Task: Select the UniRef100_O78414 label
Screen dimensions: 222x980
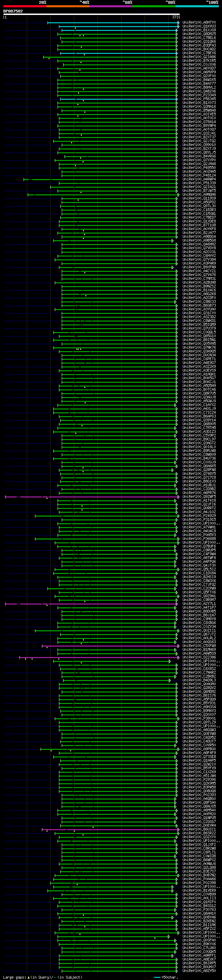Action: click(199, 122)
